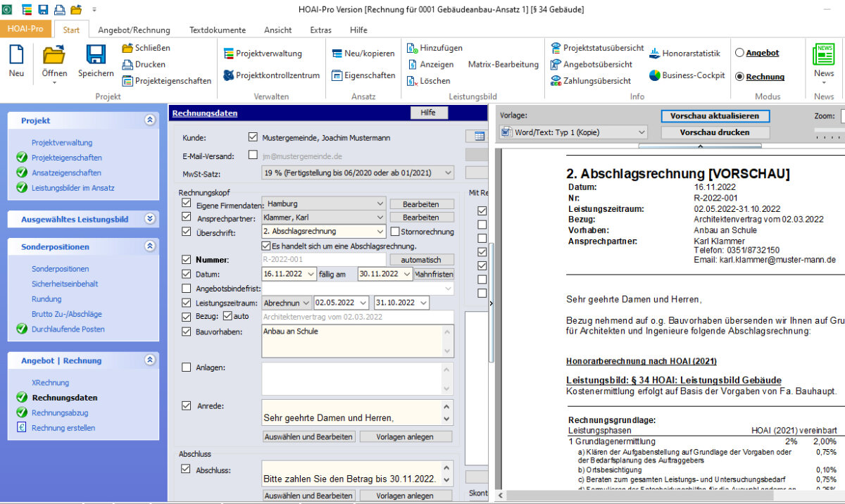
Task: Toggle Abschlagsrechnung confirmation checkbox
Action: click(266, 246)
